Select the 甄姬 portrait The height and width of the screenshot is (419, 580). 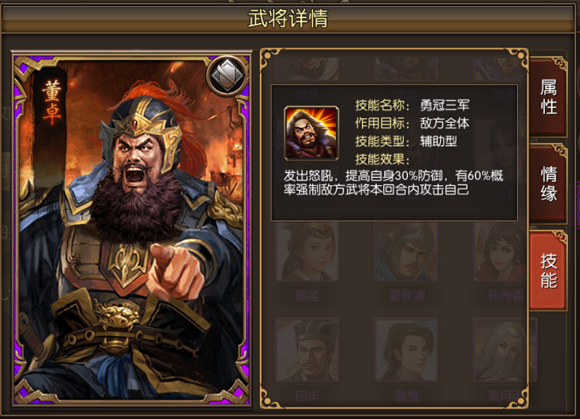tap(307, 251)
